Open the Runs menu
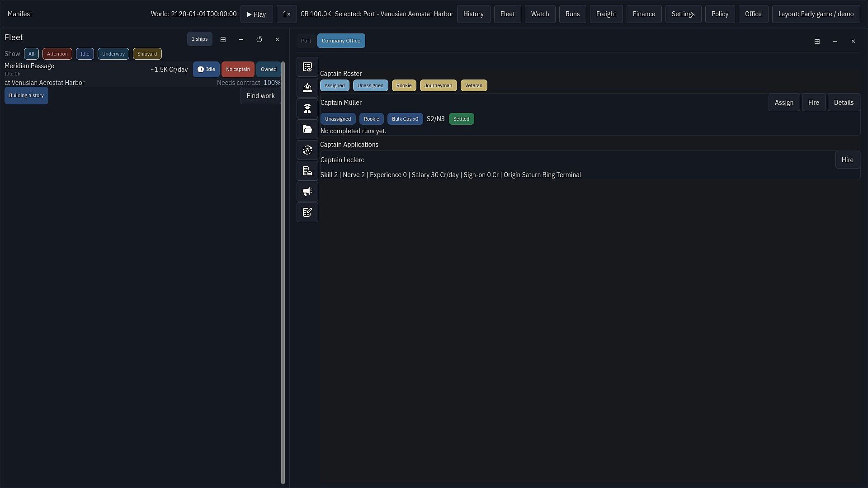The width and height of the screenshot is (868, 488). pos(572,14)
